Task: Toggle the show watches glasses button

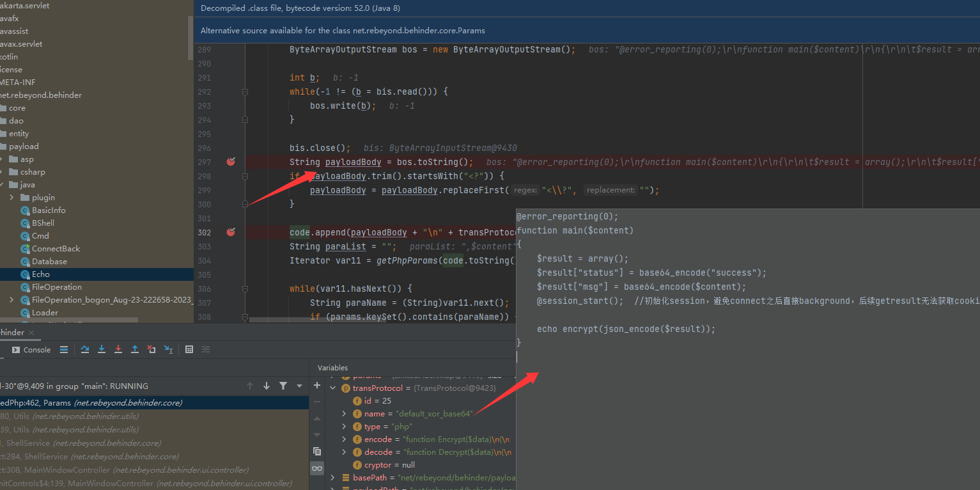Action: pos(317,468)
